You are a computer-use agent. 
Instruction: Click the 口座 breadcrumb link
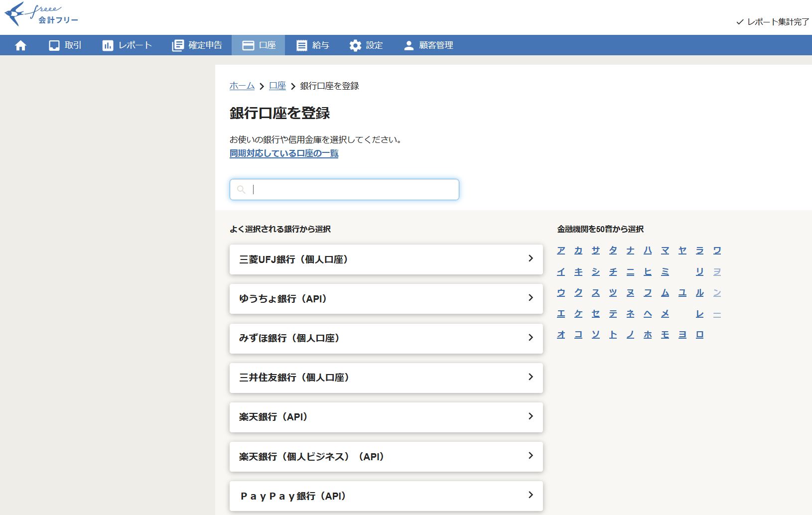(277, 86)
